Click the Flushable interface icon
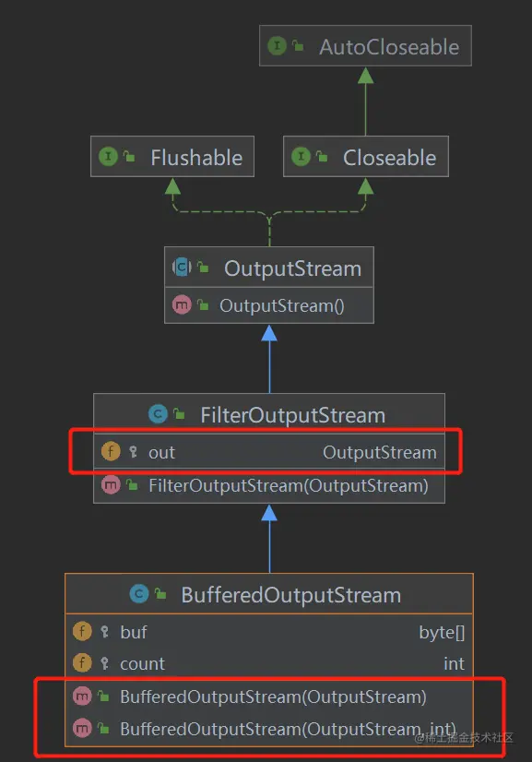Image resolution: width=532 pixels, height=762 pixels. pos(108,157)
